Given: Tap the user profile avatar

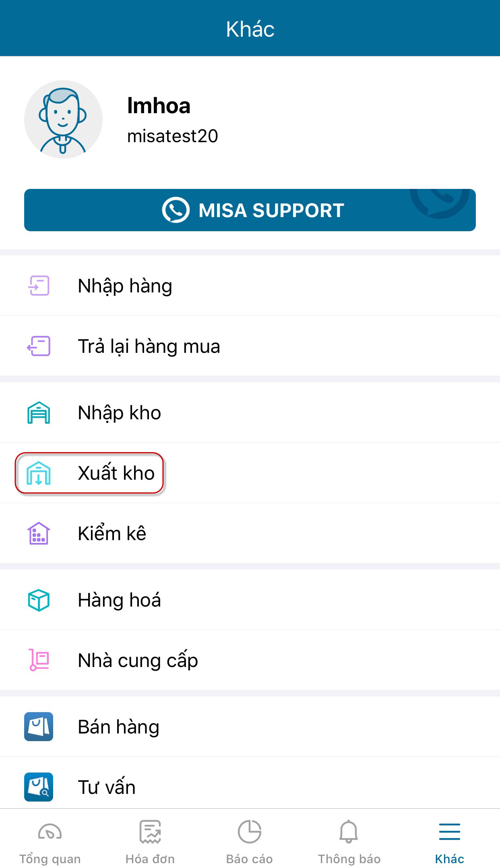Looking at the screenshot, I should (63, 119).
